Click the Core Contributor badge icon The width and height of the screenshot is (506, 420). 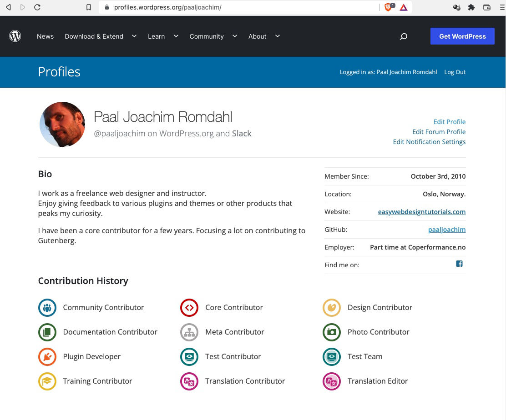pos(189,308)
